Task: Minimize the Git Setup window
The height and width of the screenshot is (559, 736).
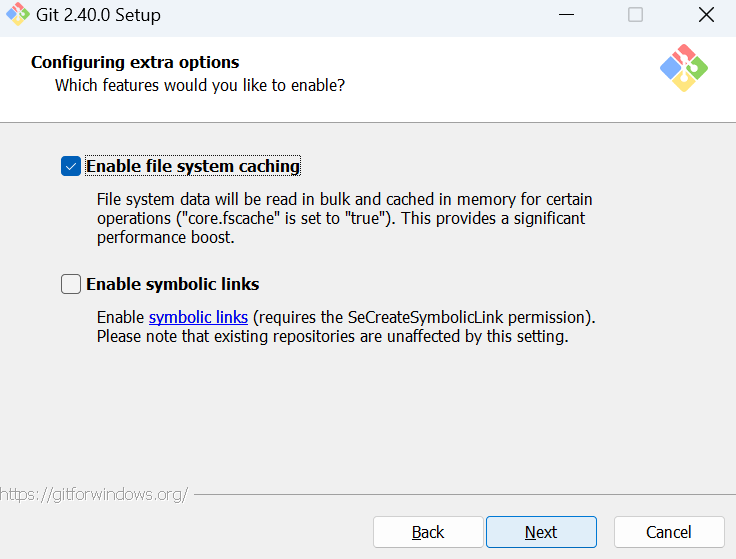Action: point(567,15)
